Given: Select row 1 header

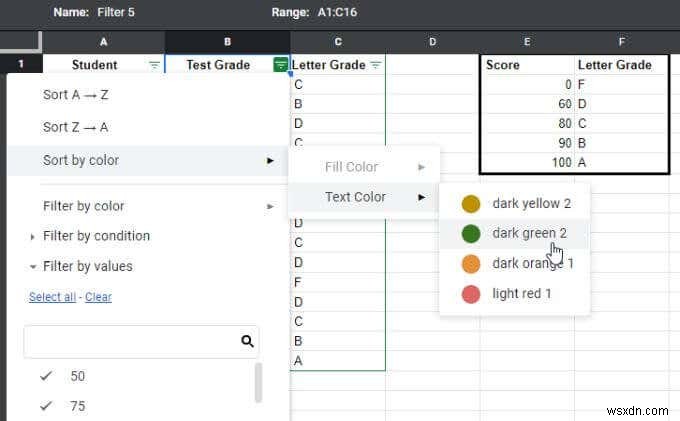Looking at the screenshot, I should (x=21, y=65).
